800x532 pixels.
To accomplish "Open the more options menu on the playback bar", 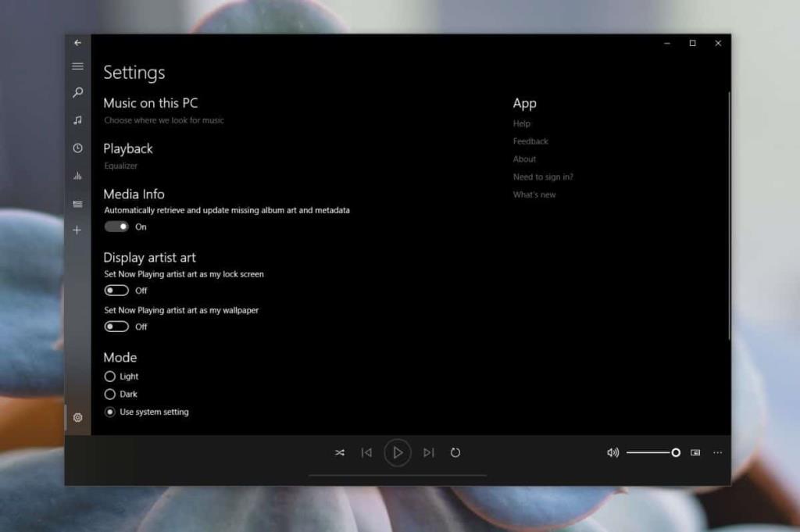I will (718, 452).
